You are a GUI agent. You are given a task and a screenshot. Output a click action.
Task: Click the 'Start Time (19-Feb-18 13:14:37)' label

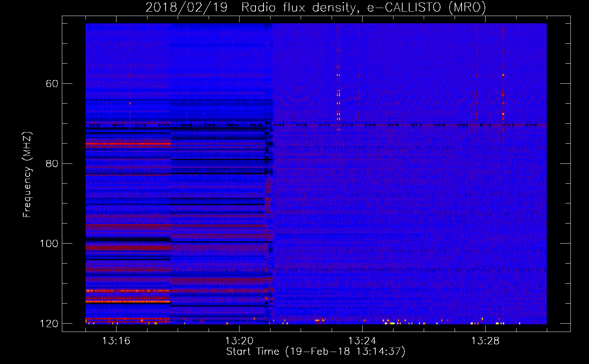pos(316,352)
